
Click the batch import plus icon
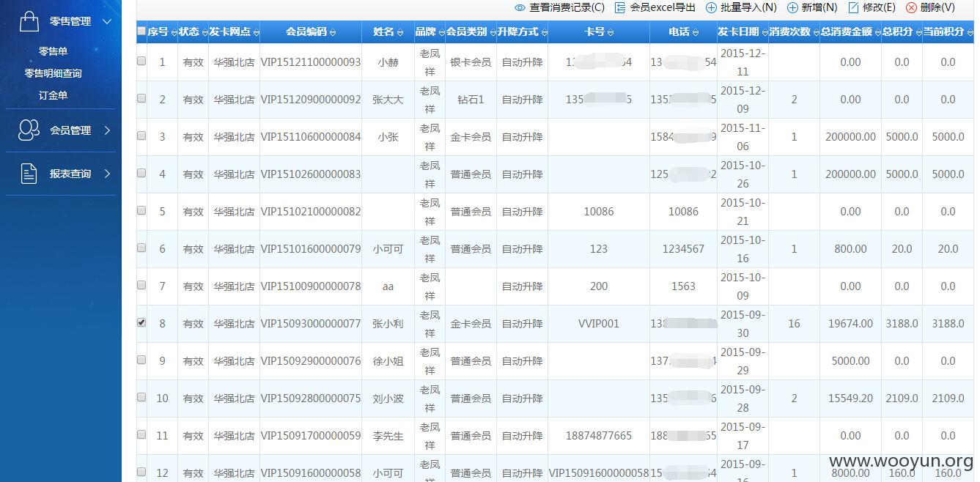(x=711, y=7)
